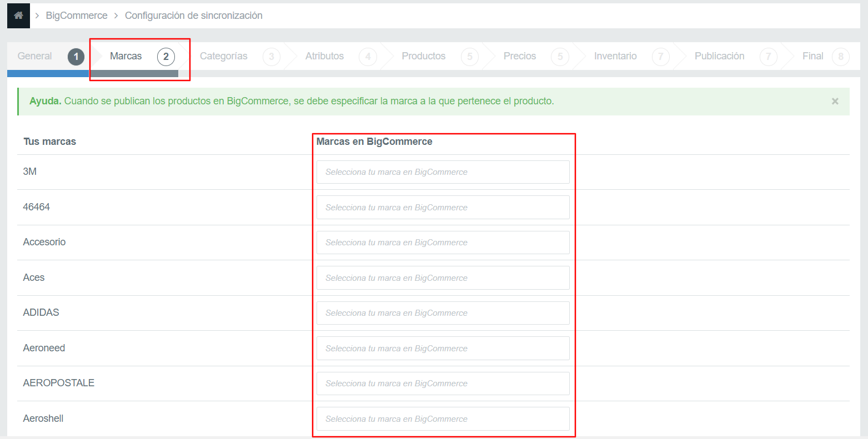This screenshot has height=439, width=868.
Task: Dismiss the green Ayuda help banner
Action: click(835, 102)
